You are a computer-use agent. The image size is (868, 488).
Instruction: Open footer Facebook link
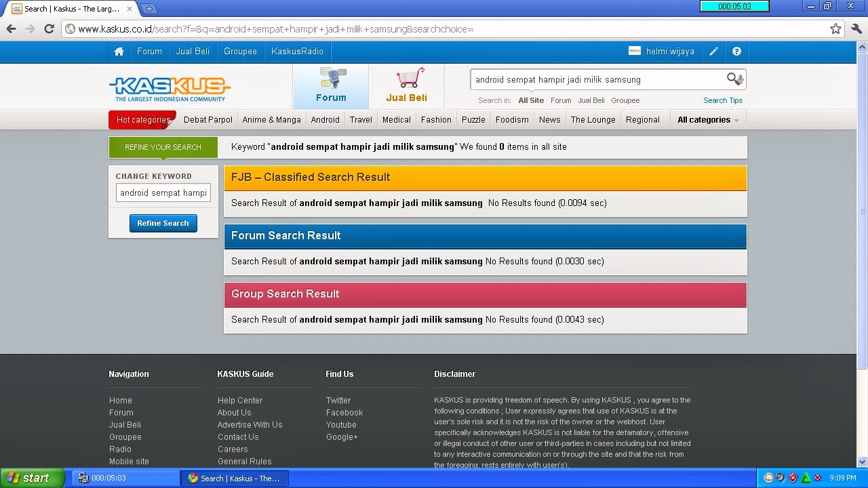[x=344, y=413]
